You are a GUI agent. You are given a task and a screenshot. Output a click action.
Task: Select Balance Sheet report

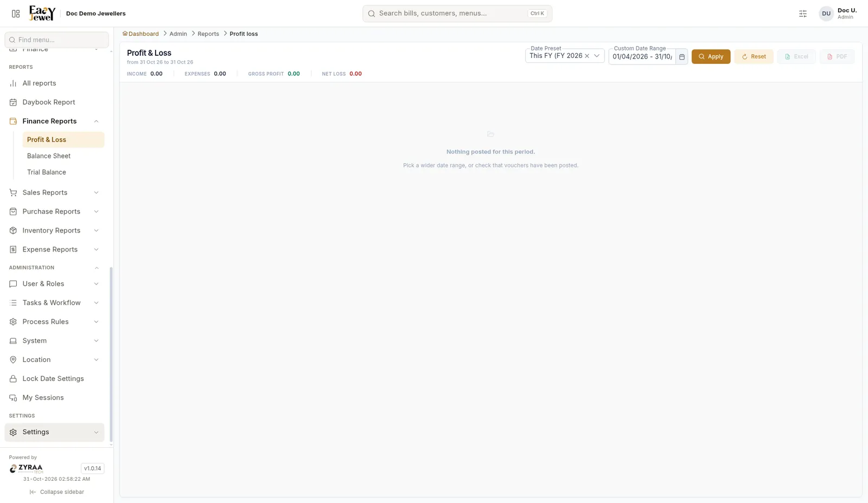pos(49,156)
